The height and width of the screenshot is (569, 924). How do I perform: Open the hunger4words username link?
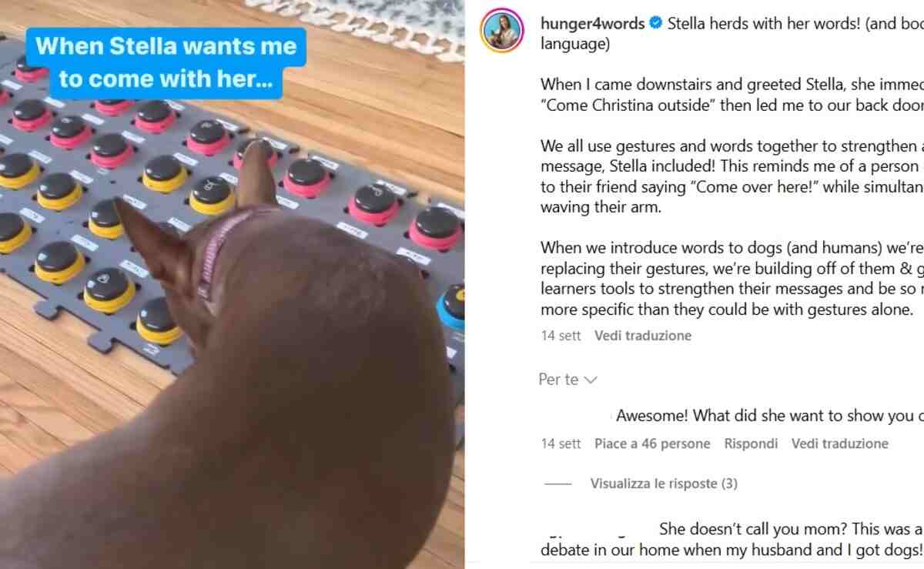pos(593,24)
